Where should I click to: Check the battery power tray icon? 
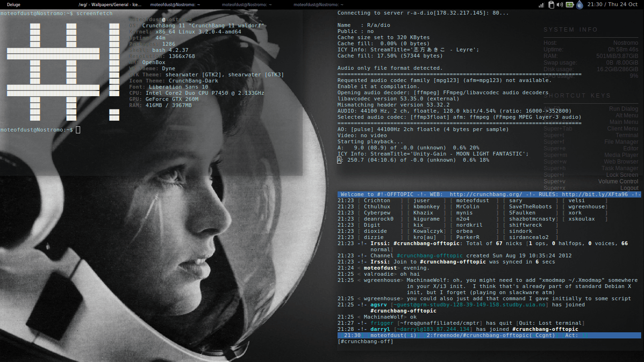570,5
